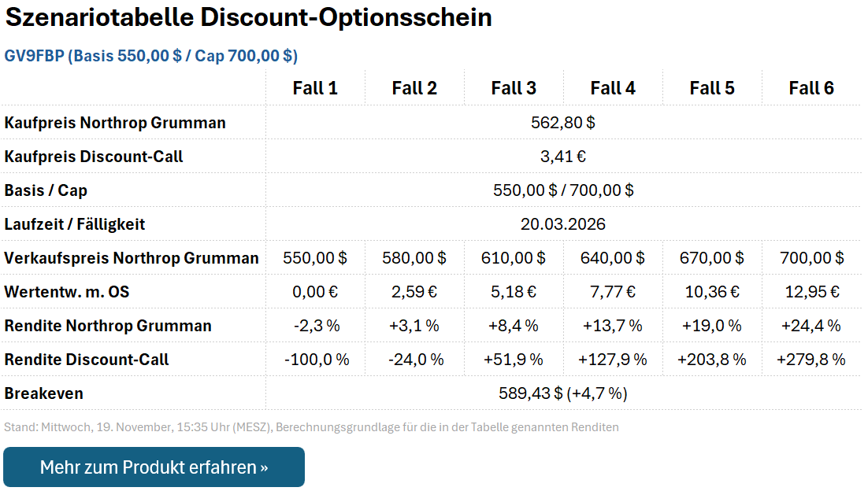Screen dimensions: 868x491
Task: Select the maturity date "20.03.2026"
Action: 563,223
